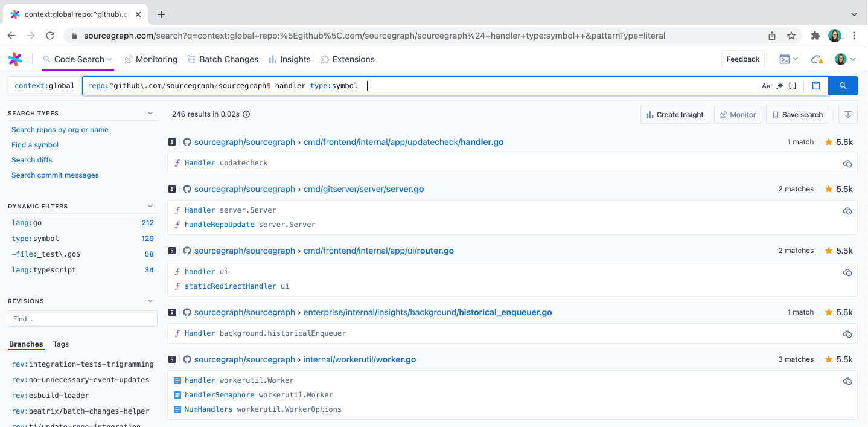Click browser back arrow

click(x=12, y=36)
